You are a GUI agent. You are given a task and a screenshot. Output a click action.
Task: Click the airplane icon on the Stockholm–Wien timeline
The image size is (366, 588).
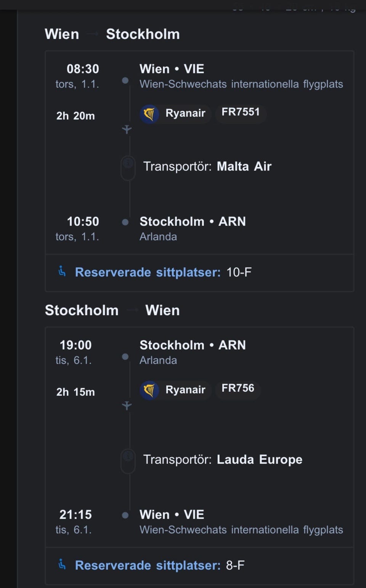pyautogui.click(x=127, y=405)
